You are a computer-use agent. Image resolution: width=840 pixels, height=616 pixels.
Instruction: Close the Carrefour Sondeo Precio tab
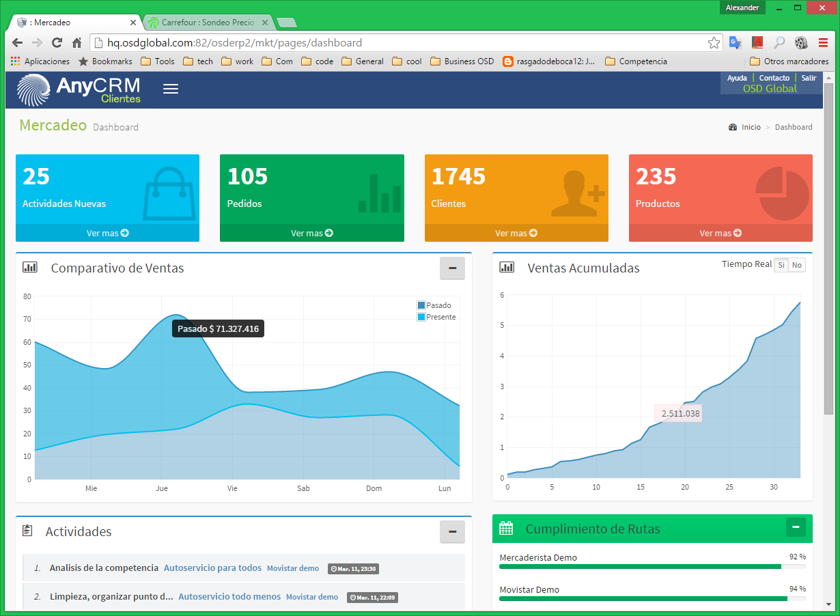tap(265, 23)
